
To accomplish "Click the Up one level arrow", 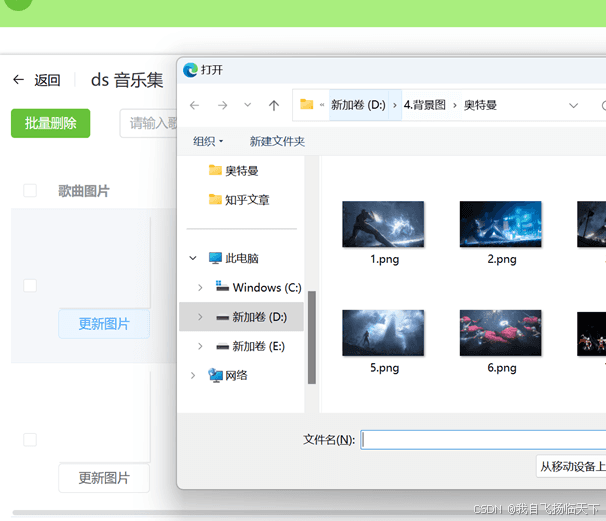I will point(274,105).
